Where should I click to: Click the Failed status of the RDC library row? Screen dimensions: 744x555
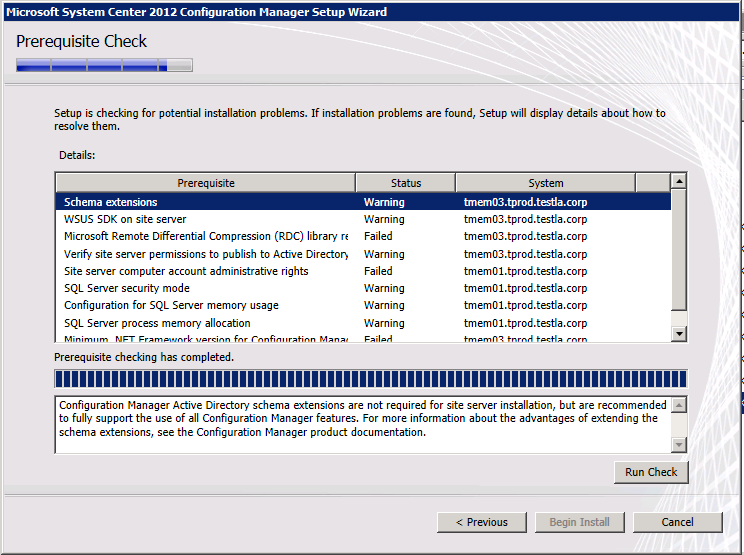(x=378, y=236)
